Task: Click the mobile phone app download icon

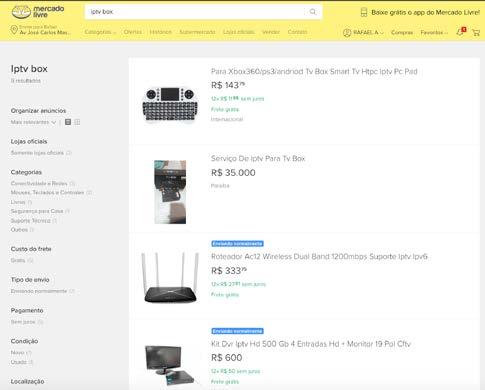Action: click(x=364, y=12)
